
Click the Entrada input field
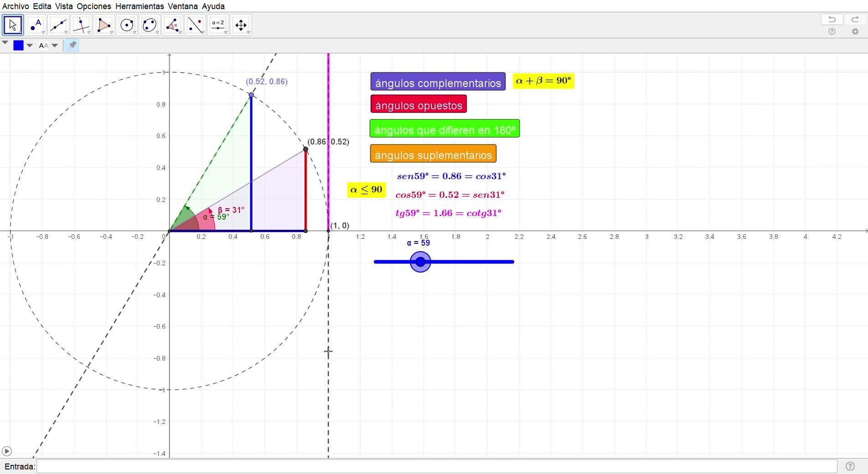[x=436, y=466]
